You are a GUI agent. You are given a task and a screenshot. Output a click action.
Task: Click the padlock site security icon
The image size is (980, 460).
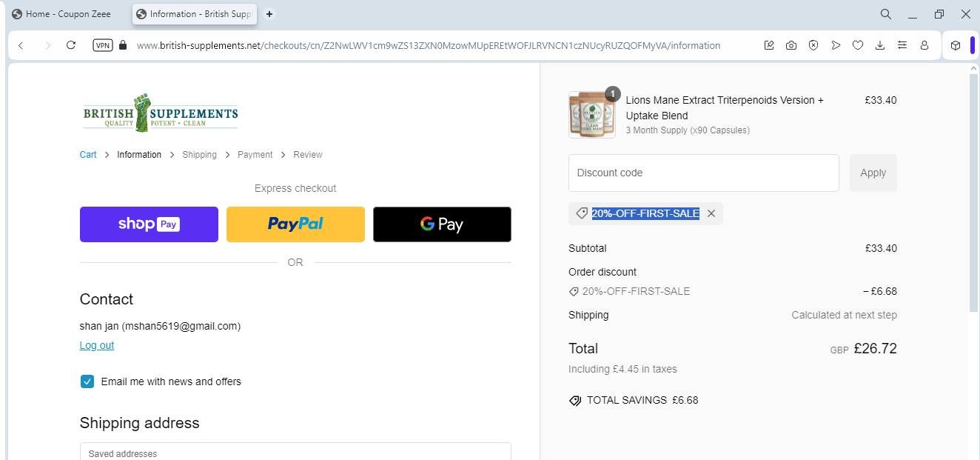click(123, 45)
